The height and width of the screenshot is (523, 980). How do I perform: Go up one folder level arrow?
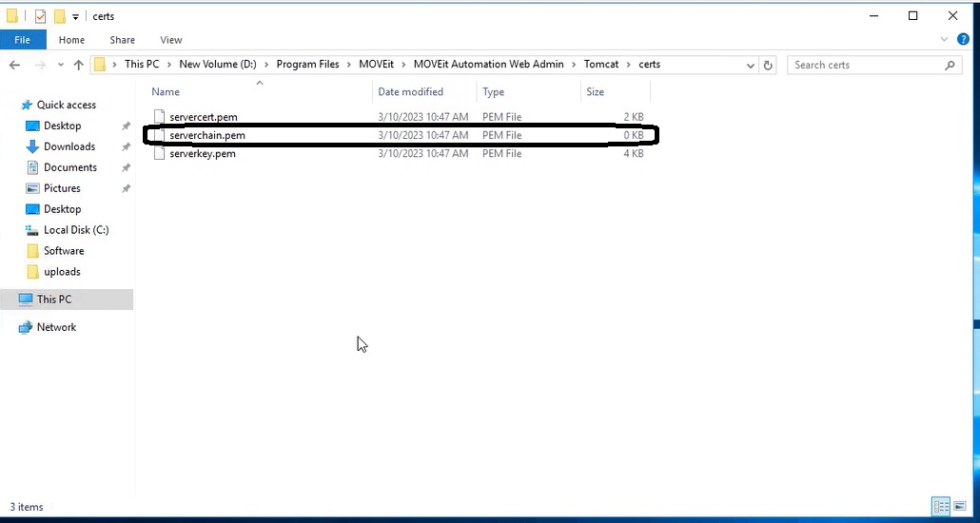tap(79, 65)
